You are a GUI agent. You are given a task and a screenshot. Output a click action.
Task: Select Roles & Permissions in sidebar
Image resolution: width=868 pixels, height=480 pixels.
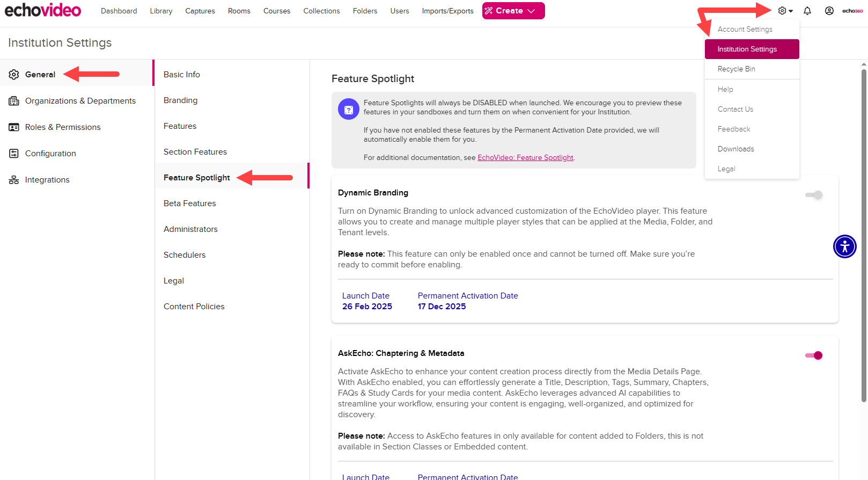(77, 127)
